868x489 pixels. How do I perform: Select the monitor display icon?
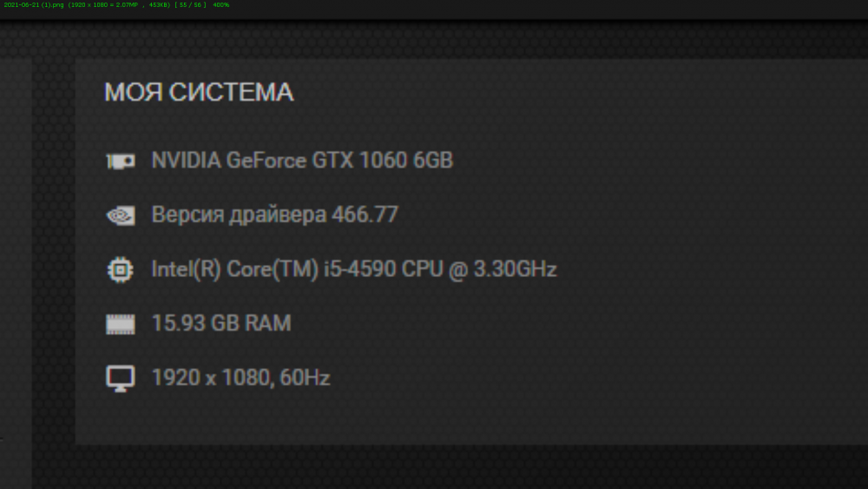click(x=120, y=379)
